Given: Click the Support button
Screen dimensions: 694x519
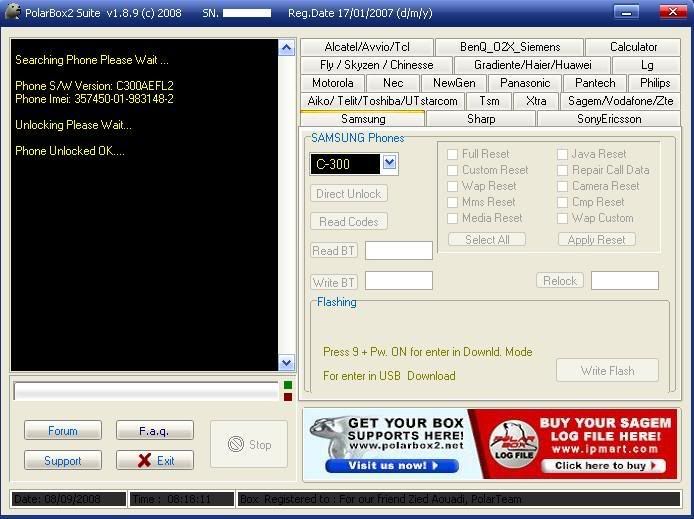Looking at the screenshot, I should [x=63, y=461].
